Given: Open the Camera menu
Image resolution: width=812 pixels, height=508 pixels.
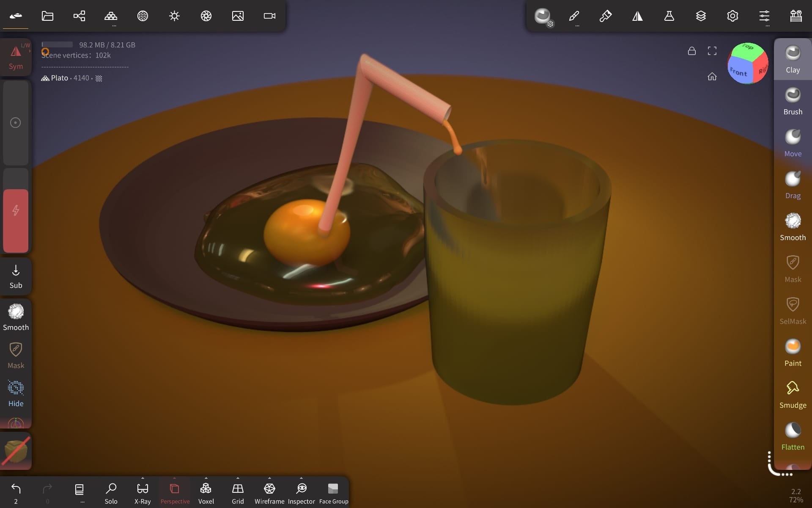Looking at the screenshot, I should click(x=269, y=16).
